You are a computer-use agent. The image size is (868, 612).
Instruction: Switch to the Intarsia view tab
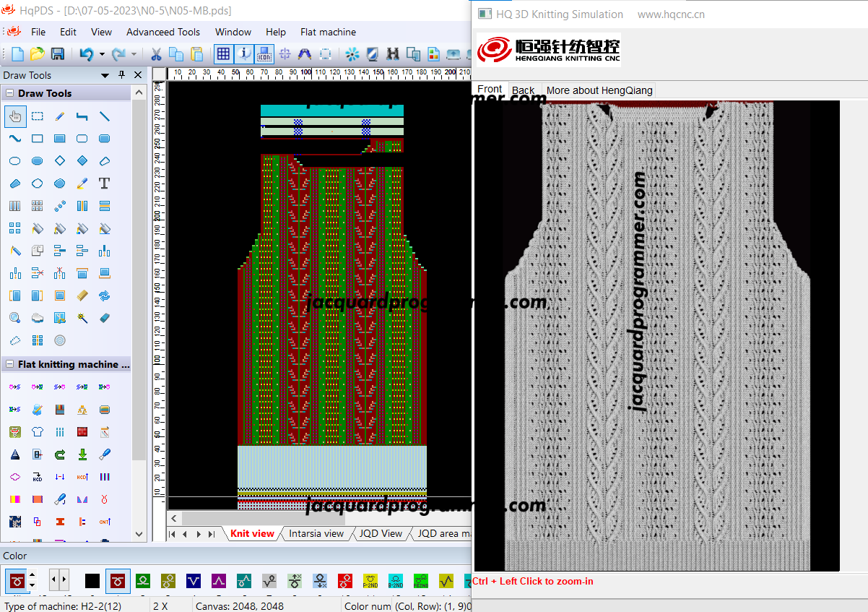pos(316,533)
